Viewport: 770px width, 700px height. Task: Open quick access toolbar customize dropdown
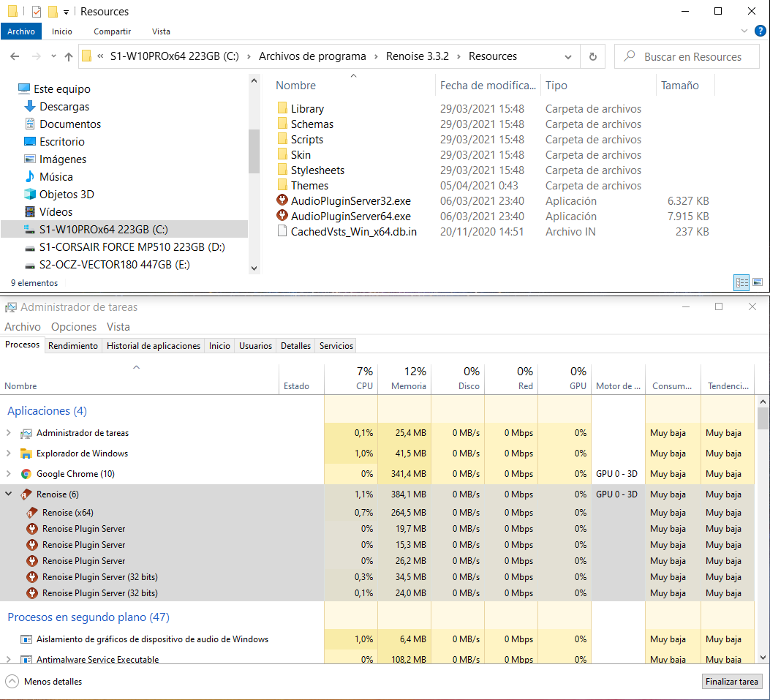tap(67, 12)
